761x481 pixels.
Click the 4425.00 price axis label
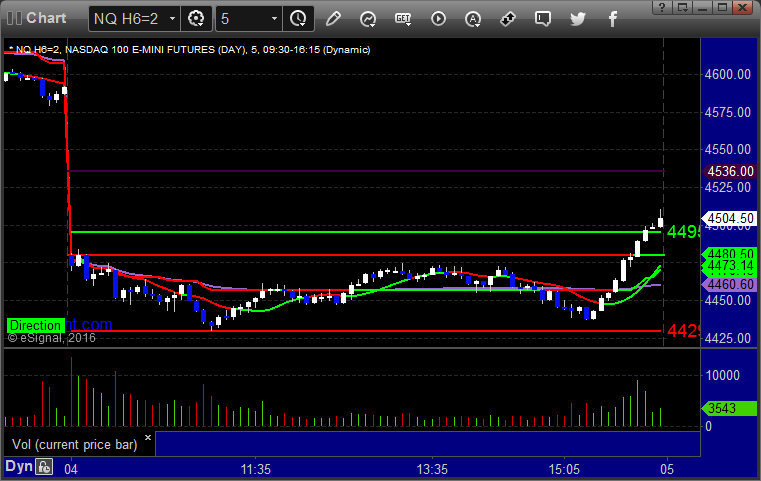(728, 338)
